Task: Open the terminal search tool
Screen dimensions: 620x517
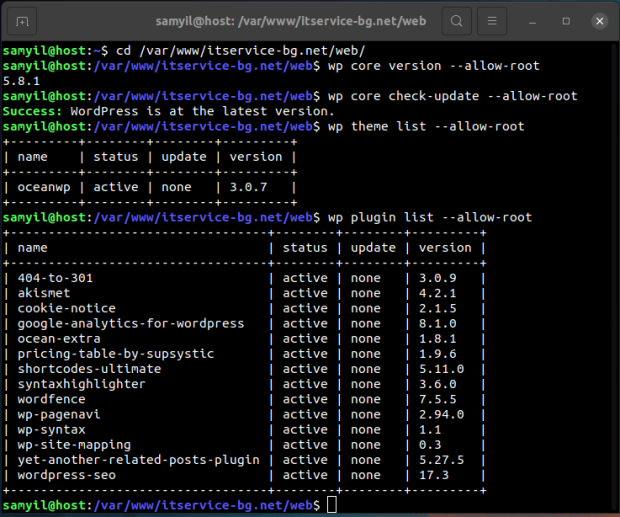Action: pyautogui.click(x=456, y=21)
